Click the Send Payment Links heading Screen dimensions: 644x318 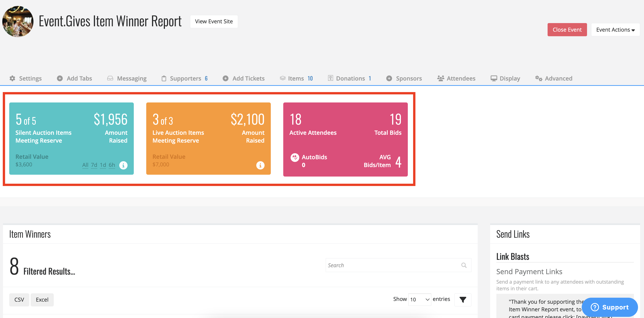point(529,271)
